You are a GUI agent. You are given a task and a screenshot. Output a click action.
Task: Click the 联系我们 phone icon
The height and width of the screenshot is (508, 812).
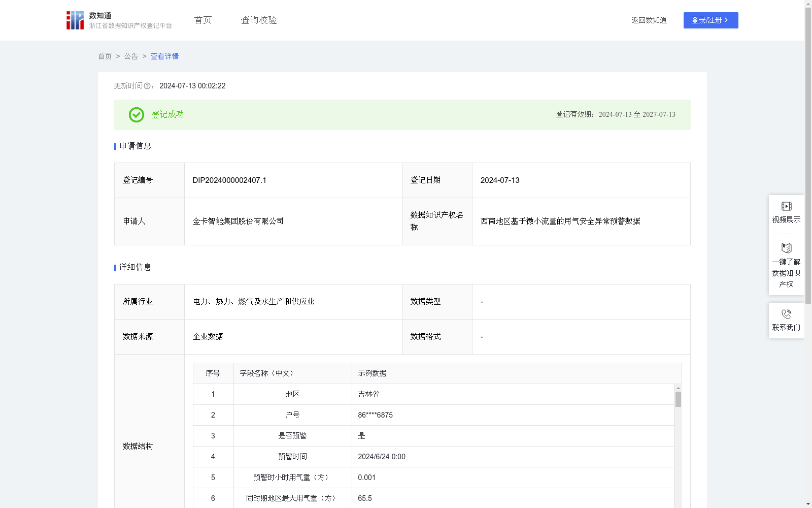point(786,314)
